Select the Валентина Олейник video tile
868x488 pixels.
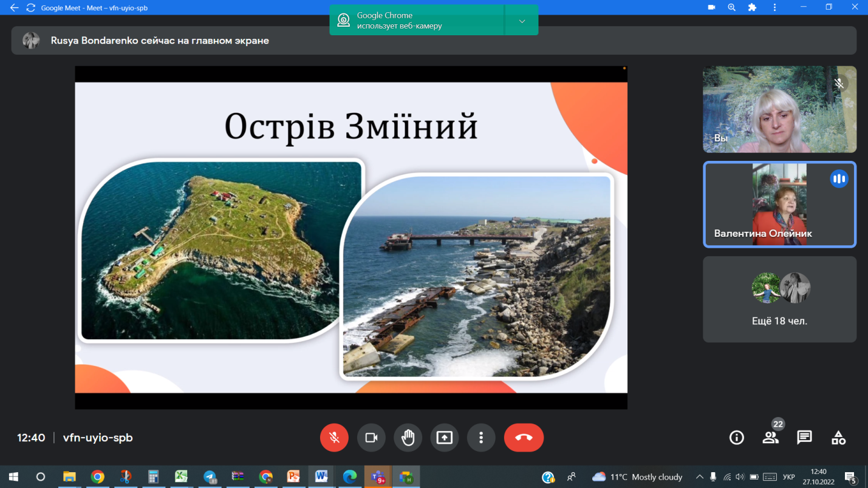coord(779,205)
